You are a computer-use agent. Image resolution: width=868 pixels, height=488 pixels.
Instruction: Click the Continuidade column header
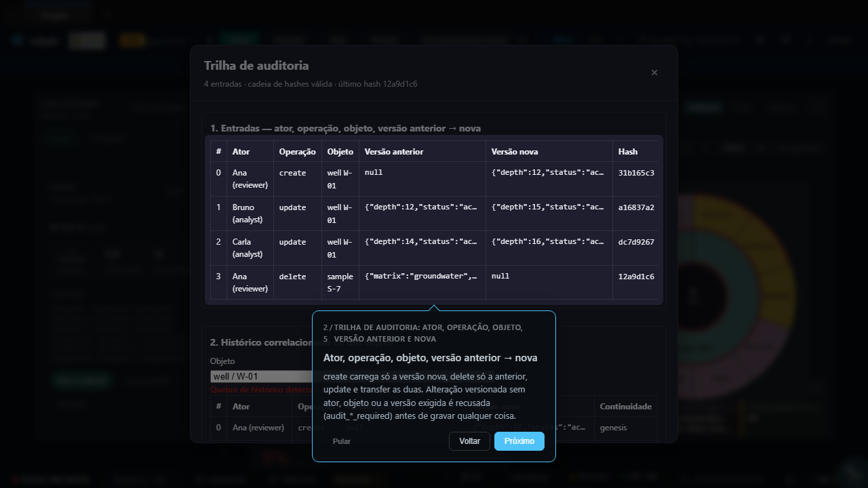point(626,407)
